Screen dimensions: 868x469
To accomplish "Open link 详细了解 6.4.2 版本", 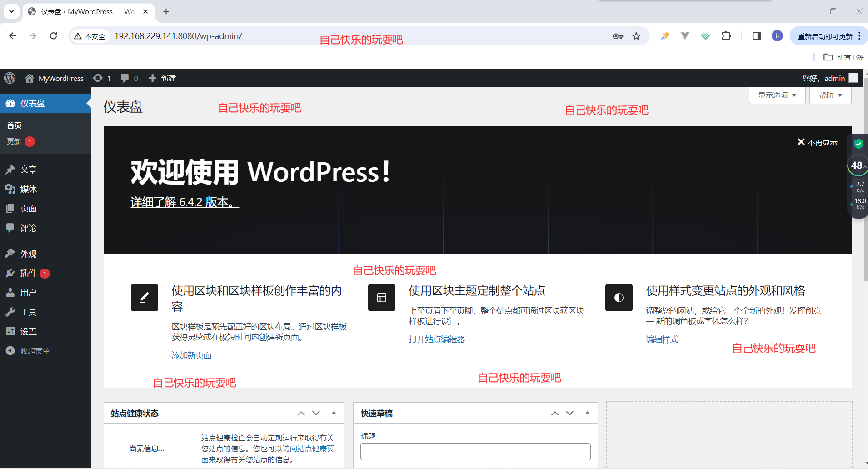I will coord(185,202).
